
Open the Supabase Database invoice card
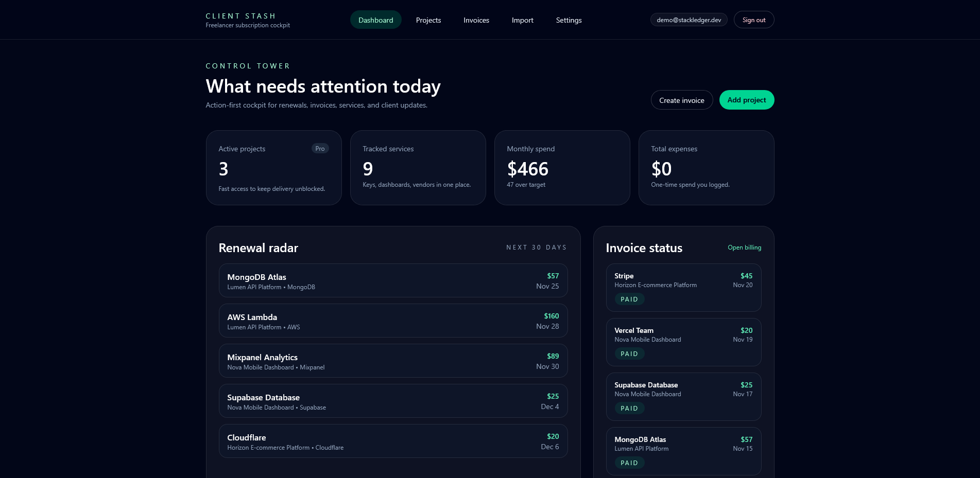[x=684, y=397]
